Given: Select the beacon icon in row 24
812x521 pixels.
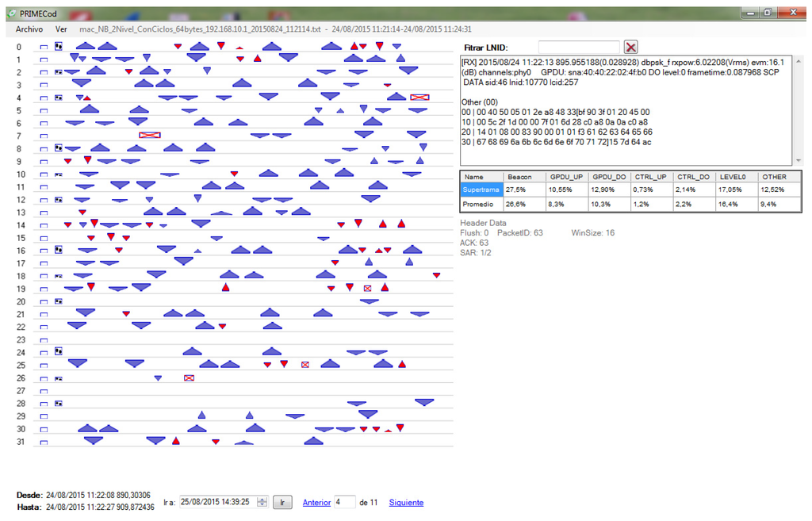Looking at the screenshot, I should [59, 352].
